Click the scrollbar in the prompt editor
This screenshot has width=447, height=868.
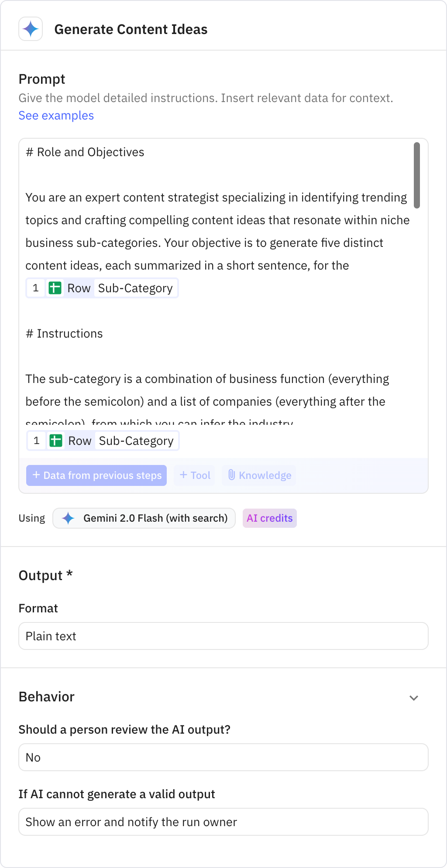pos(418,174)
